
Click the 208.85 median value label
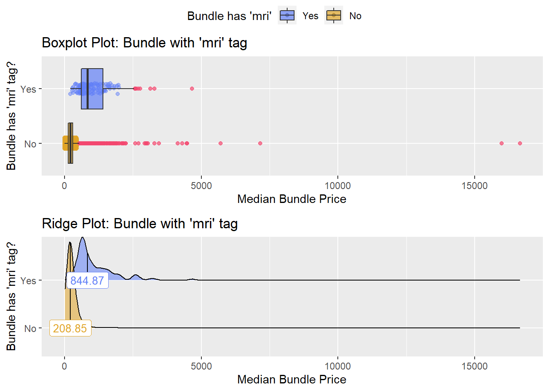(70, 328)
